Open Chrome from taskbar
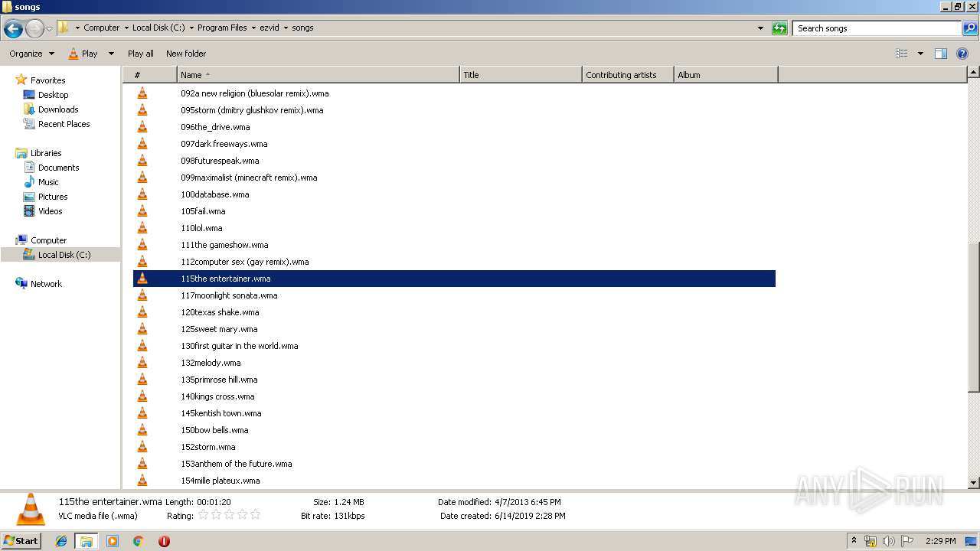This screenshot has width=980, height=551. point(139,541)
